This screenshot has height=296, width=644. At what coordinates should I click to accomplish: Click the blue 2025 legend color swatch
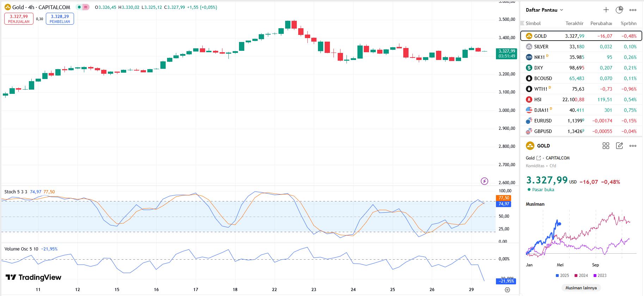click(557, 276)
